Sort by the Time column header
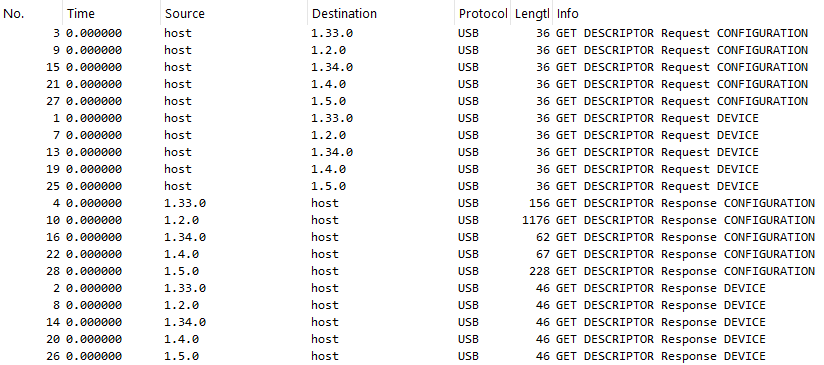This screenshot has height=365, width=824. click(x=111, y=14)
